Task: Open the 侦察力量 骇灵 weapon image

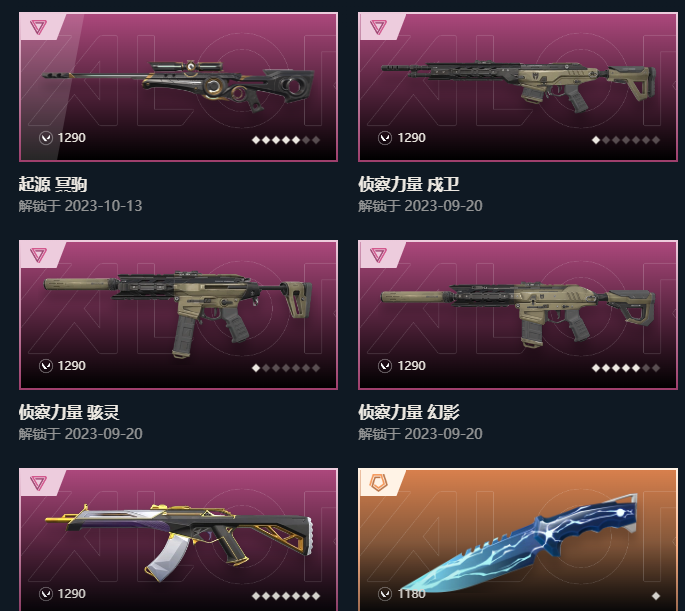Action: click(x=178, y=314)
